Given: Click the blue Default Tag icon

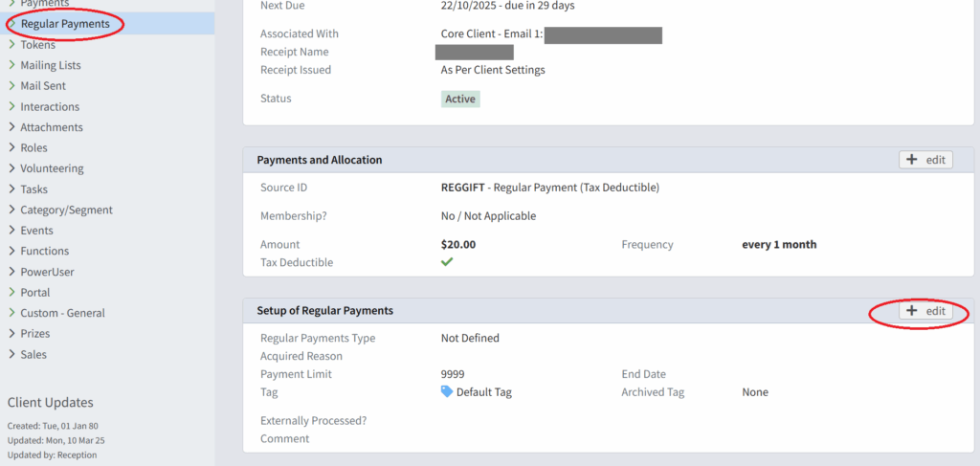Looking at the screenshot, I should (x=447, y=392).
